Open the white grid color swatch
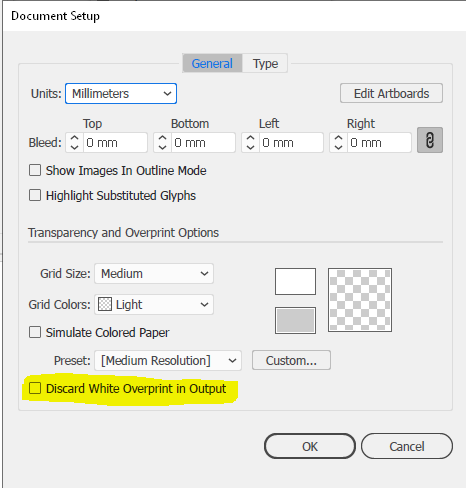 coord(295,282)
